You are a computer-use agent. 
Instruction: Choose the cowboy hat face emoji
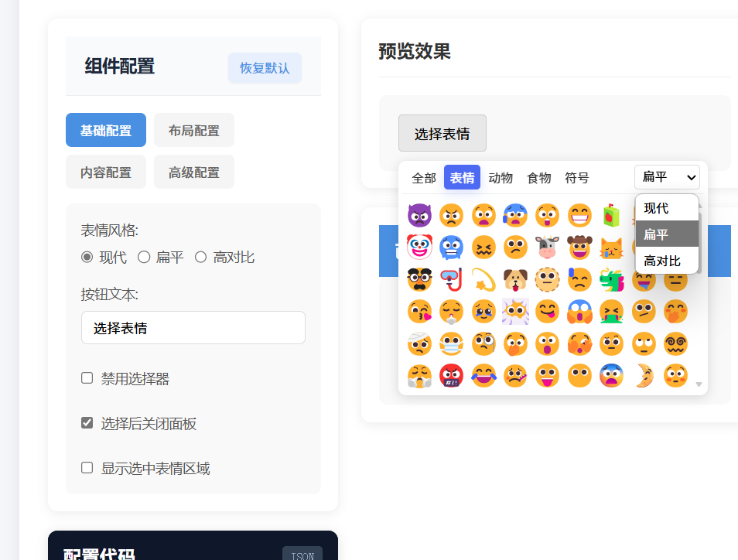coord(579,248)
